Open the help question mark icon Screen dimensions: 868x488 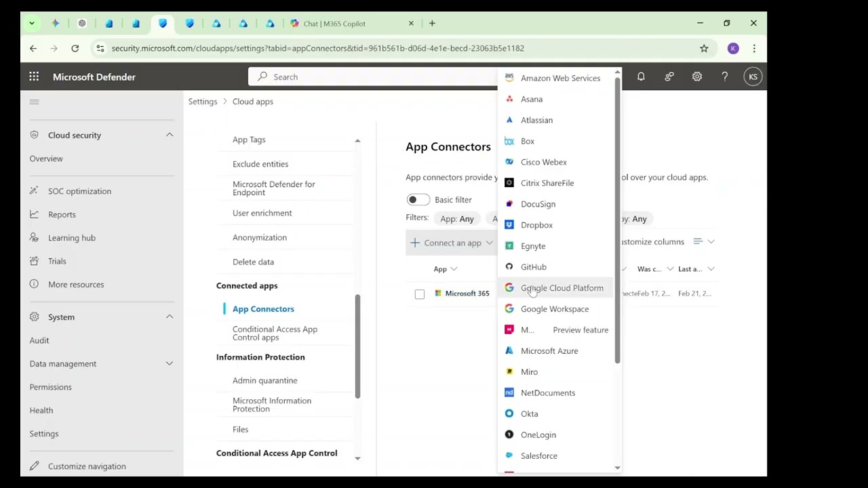click(x=725, y=77)
